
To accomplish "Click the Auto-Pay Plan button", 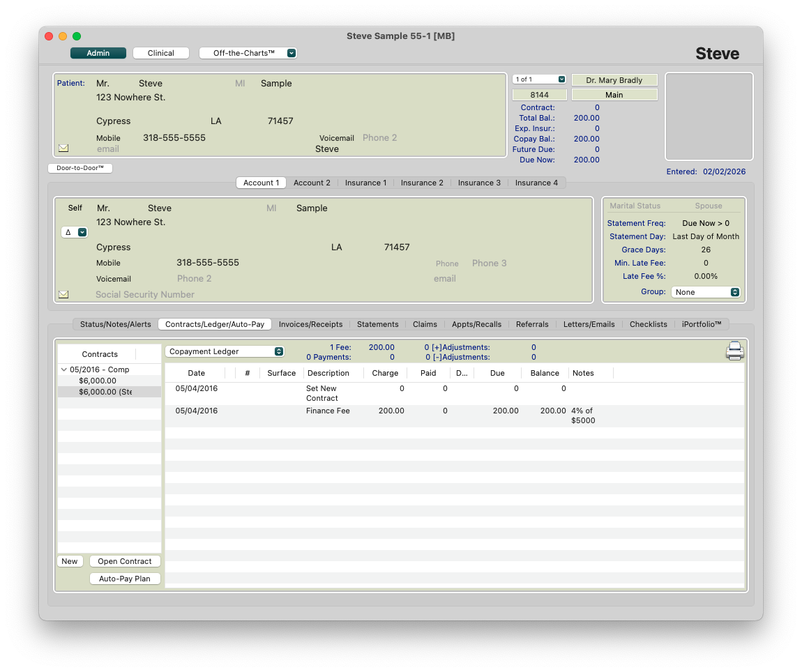I will click(125, 579).
